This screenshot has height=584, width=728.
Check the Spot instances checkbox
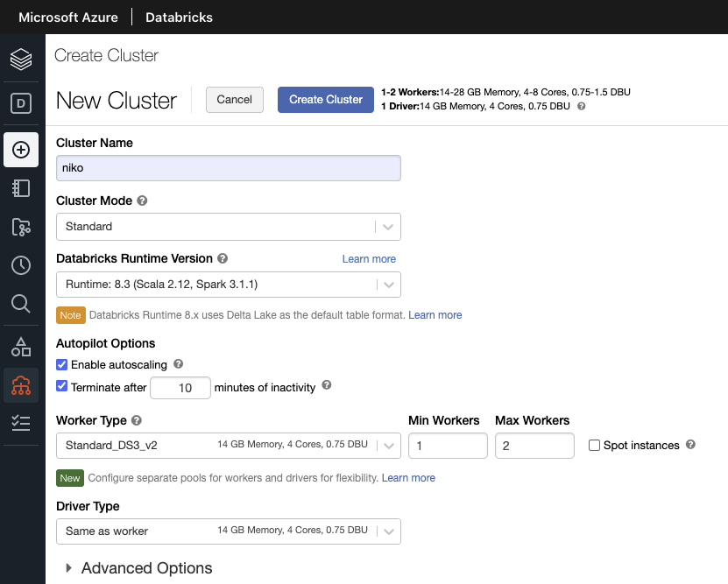point(594,446)
